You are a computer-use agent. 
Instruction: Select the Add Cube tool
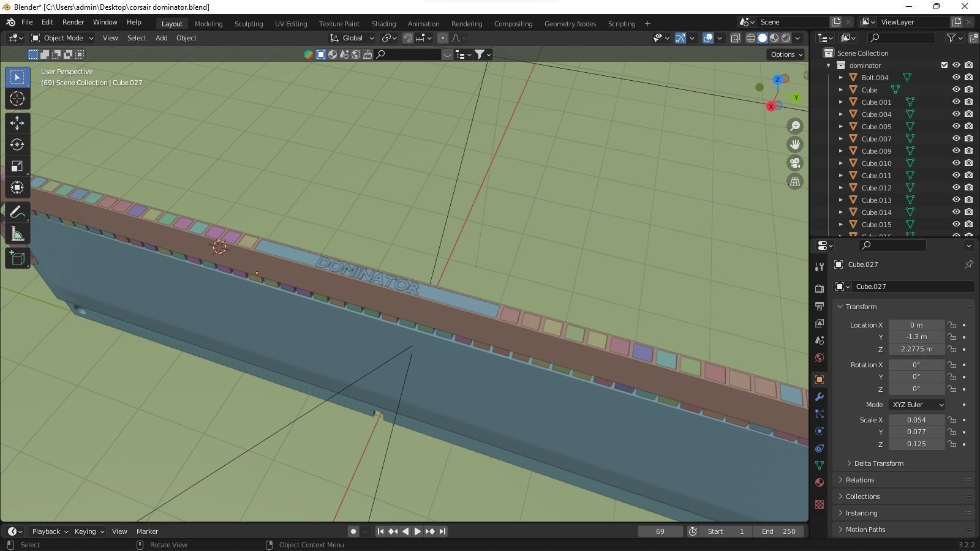tap(17, 258)
